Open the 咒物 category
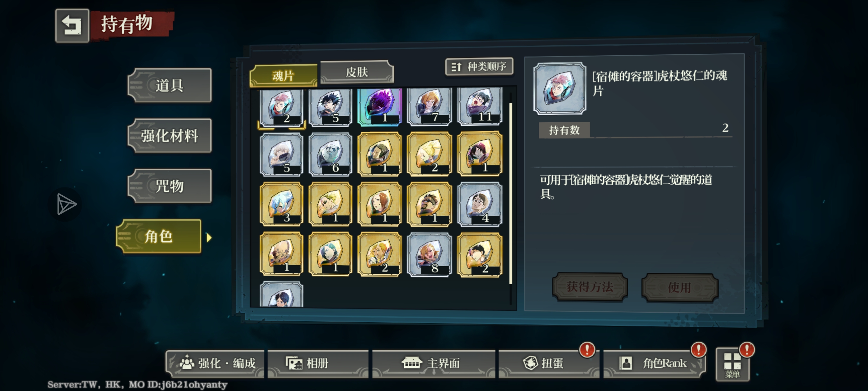868x391 pixels. coord(170,186)
